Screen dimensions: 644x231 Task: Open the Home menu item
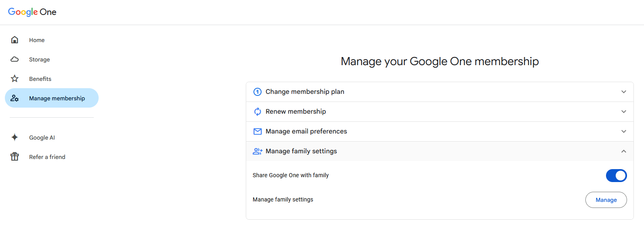click(x=52, y=40)
